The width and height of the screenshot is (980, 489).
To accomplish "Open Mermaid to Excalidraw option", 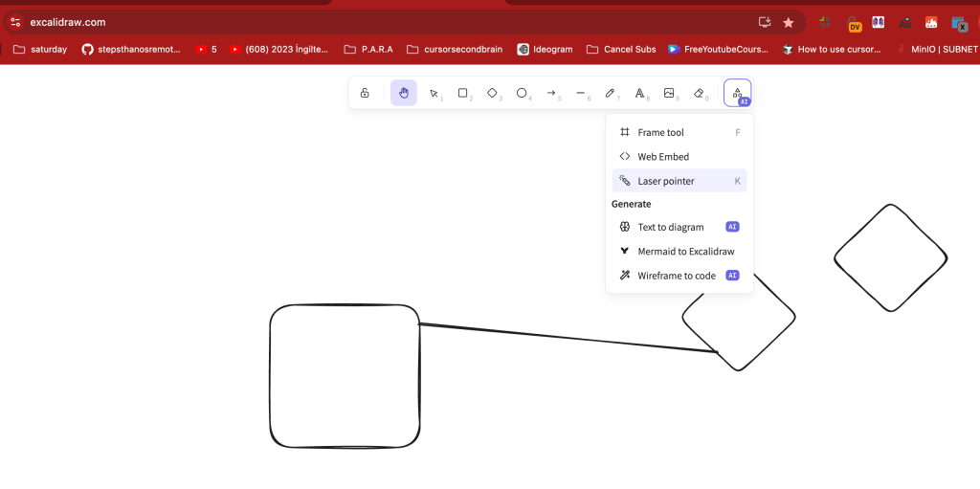I will tap(679, 252).
